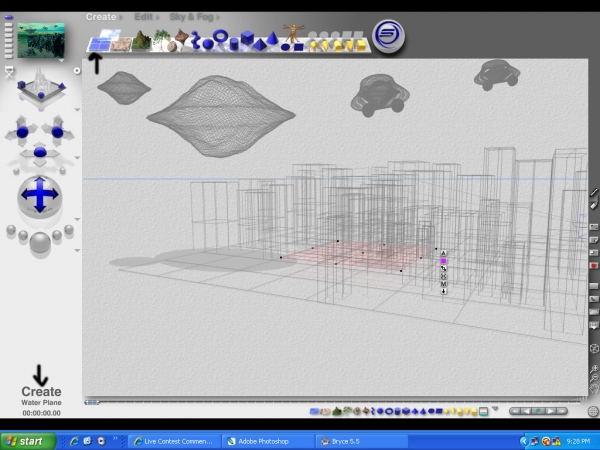Create a water plane from Create palette
The height and width of the screenshot is (450, 600).
tap(99, 45)
